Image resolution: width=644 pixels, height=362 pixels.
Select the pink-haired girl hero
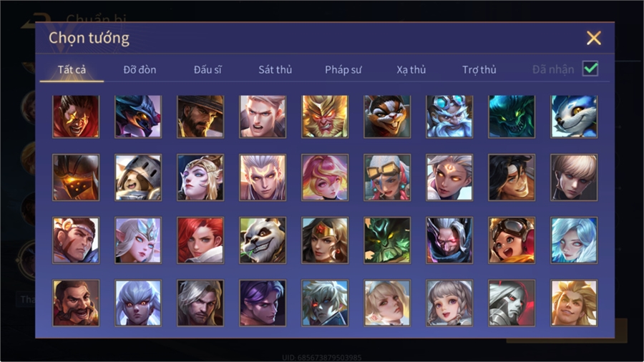[x=325, y=177]
